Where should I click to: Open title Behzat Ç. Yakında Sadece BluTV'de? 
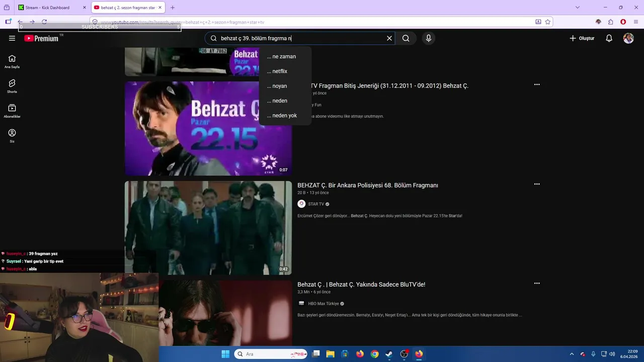click(x=361, y=284)
